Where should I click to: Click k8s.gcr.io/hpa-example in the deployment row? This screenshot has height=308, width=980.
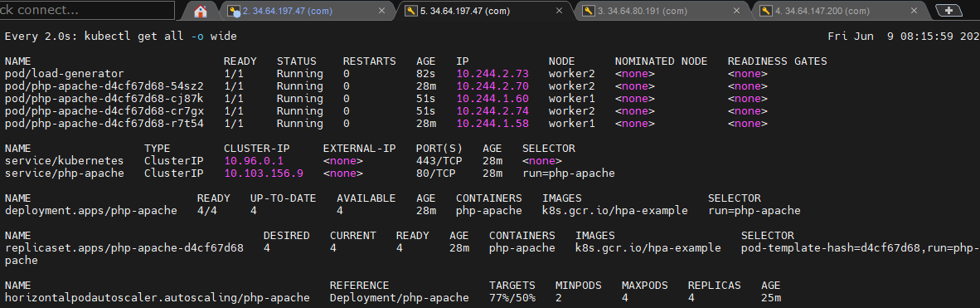(x=615, y=210)
